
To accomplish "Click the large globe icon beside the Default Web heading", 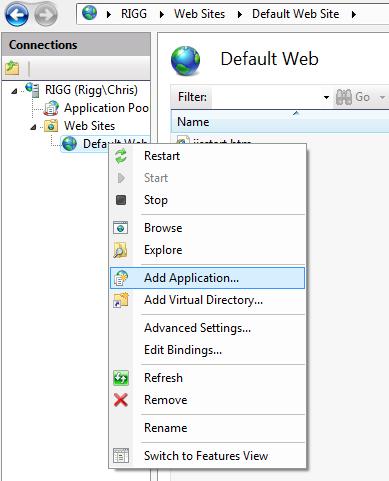I will point(185,61).
